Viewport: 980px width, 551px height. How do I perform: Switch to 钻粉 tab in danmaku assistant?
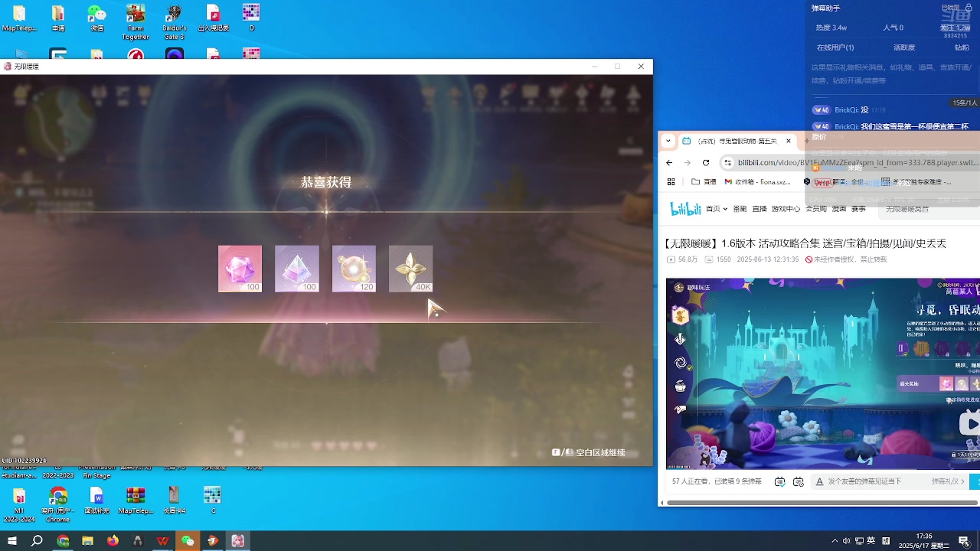click(962, 47)
